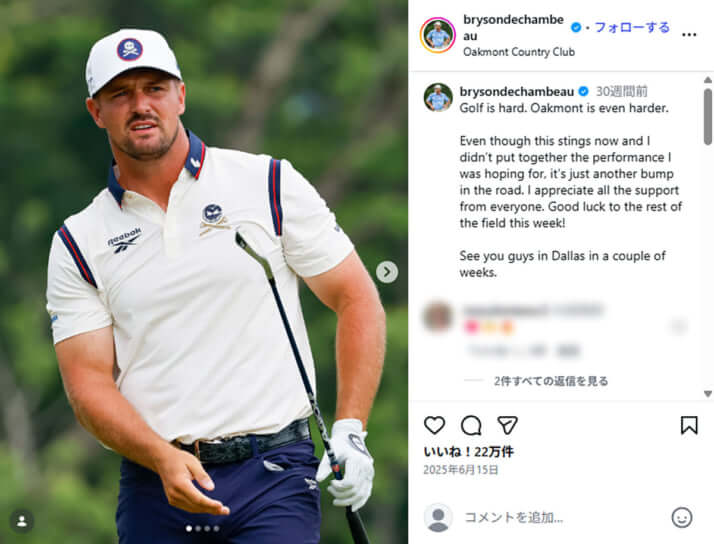
Task: Select second carousel dot indicator
Action: pyautogui.click(x=198, y=529)
